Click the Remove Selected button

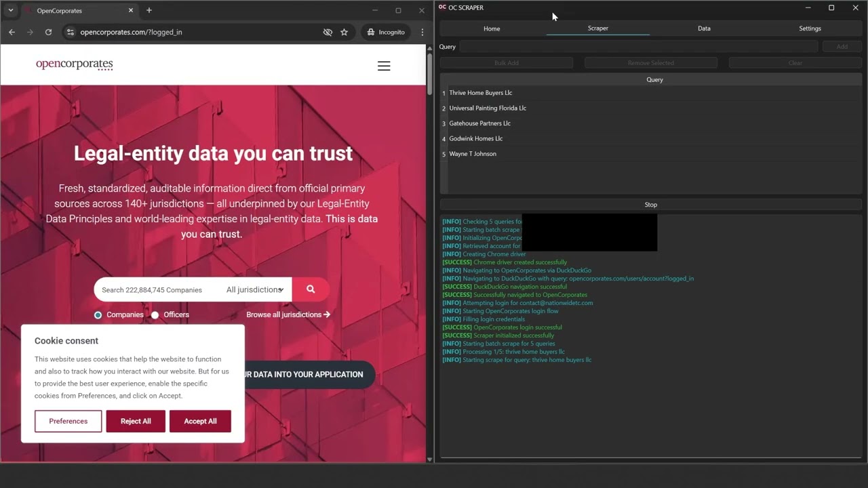pos(651,63)
